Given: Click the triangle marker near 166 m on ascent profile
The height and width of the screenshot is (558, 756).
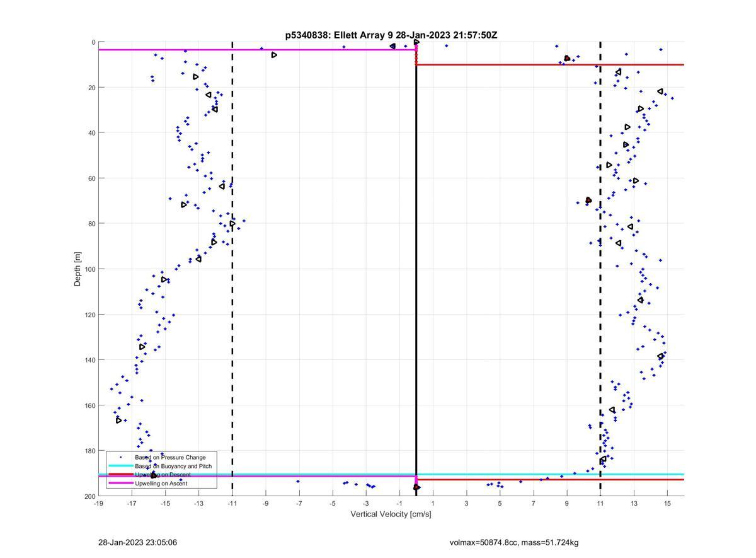Looking at the screenshot, I should point(118,420).
